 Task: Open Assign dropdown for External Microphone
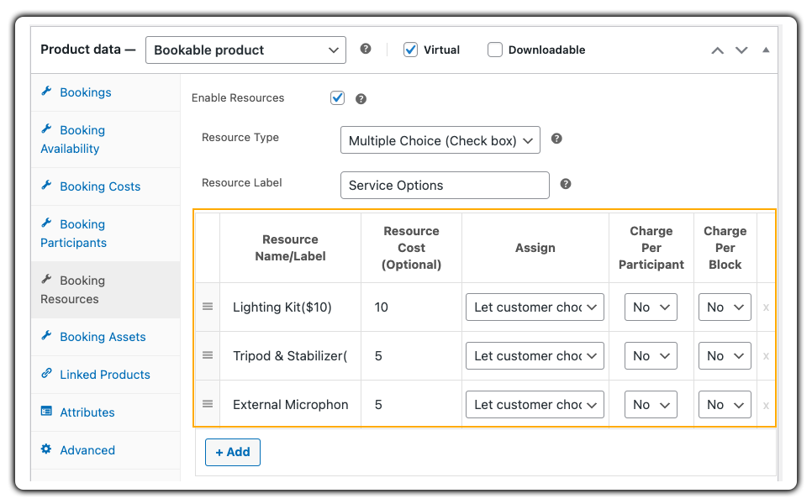[535, 405]
